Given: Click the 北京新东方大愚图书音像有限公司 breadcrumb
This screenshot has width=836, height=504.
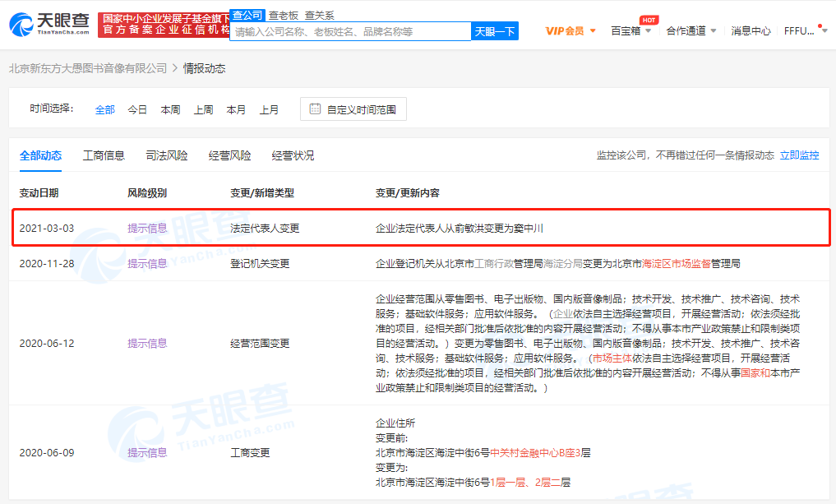Looking at the screenshot, I should click(x=88, y=68).
